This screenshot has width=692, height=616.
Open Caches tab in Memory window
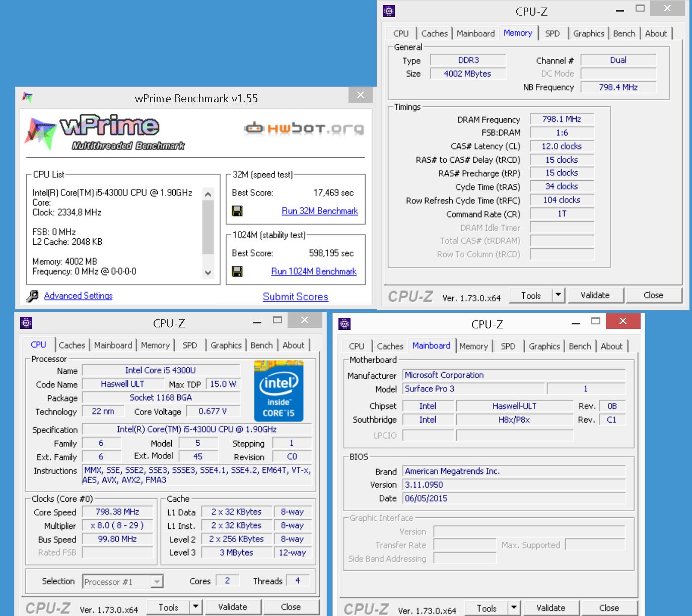tap(434, 33)
